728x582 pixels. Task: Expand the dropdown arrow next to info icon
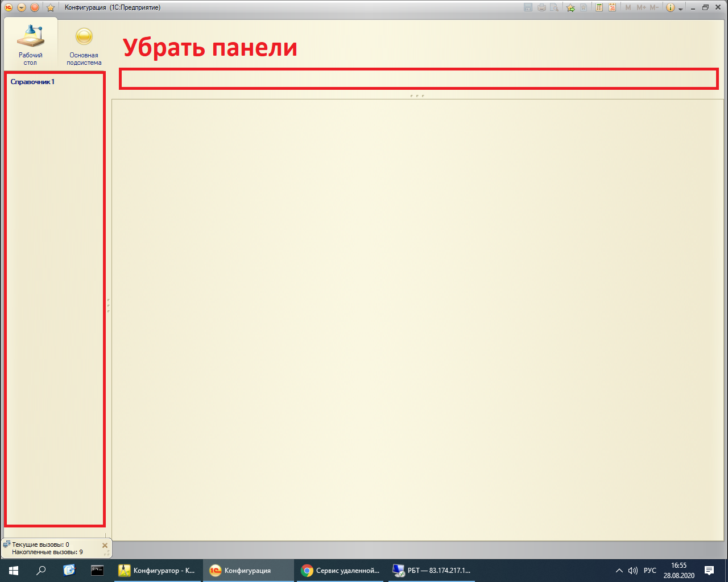click(680, 9)
